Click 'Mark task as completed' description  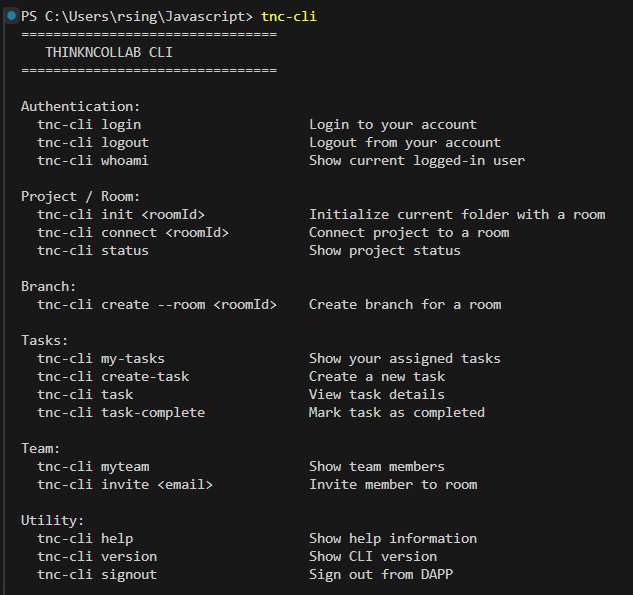pos(397,413)
